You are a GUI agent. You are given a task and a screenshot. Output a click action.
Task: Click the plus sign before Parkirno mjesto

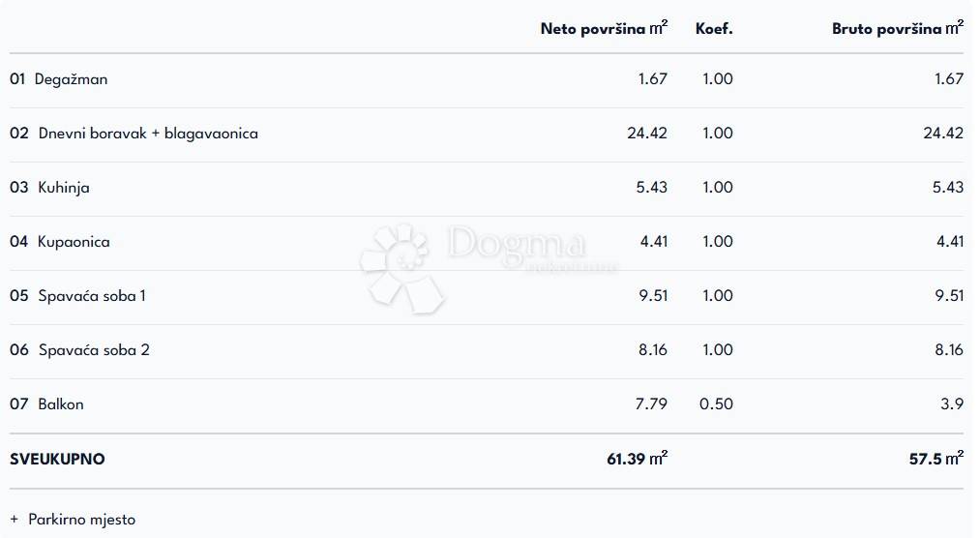coord(15,520)
